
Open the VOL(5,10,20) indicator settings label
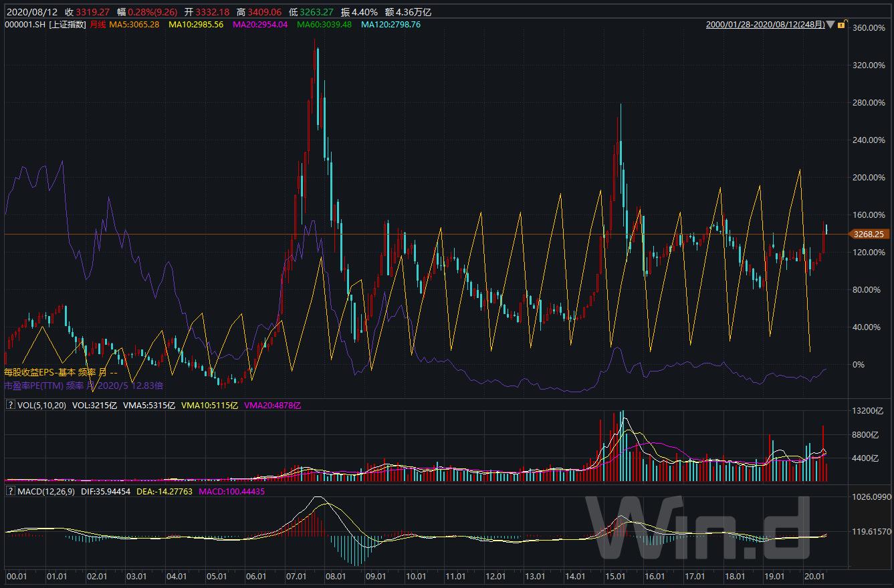tap(41, 405)
